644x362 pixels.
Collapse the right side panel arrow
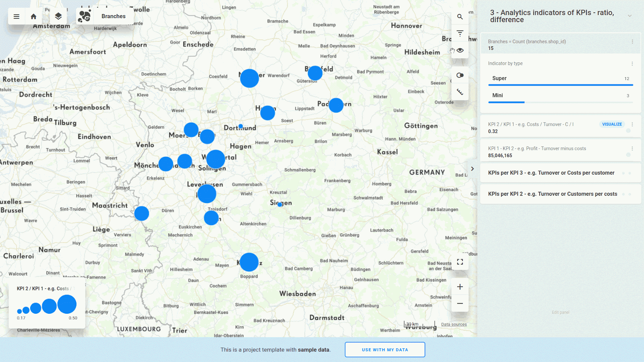click(473, 169)
